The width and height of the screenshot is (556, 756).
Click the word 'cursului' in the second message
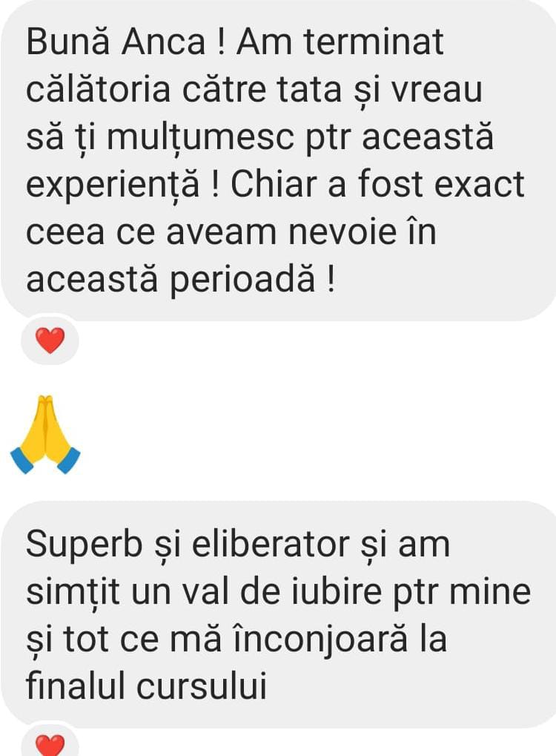point(202,686)
